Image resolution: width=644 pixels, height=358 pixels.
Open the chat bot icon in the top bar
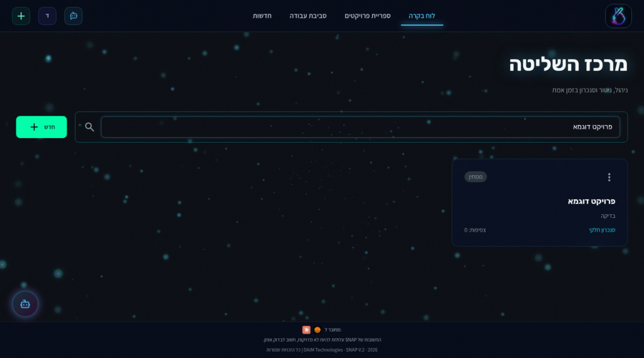(x=74, y=16)
